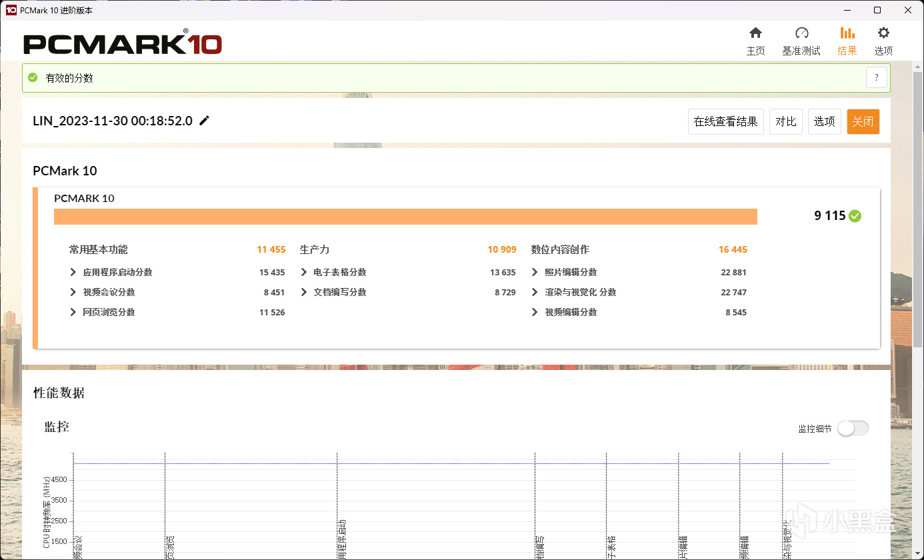Click the 应用程序启动分数 value 15 435

[x=272, y=272]
